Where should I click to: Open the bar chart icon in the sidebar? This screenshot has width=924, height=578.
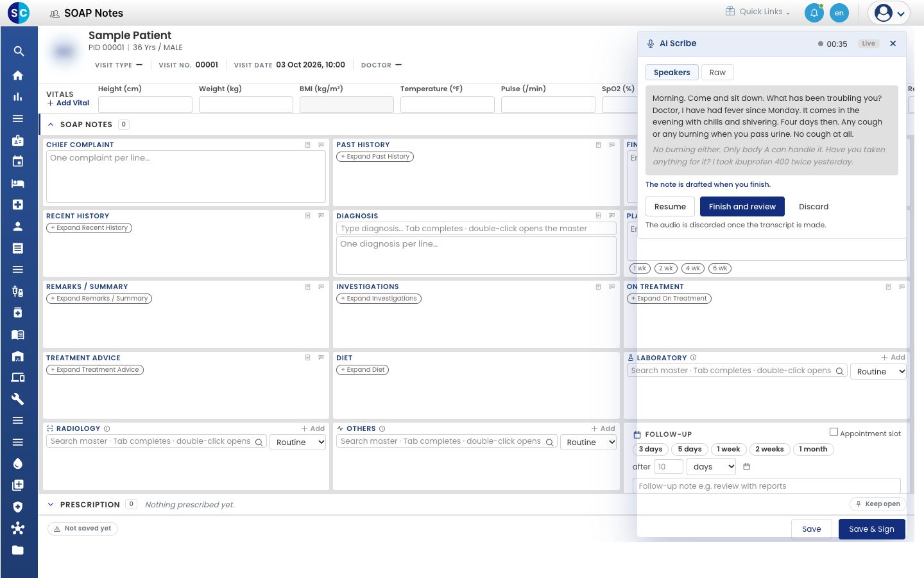tap(18, 97)
